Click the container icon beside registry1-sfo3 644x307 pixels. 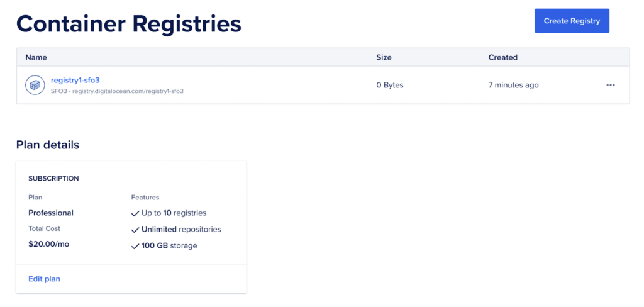click(x=35, y=86)
